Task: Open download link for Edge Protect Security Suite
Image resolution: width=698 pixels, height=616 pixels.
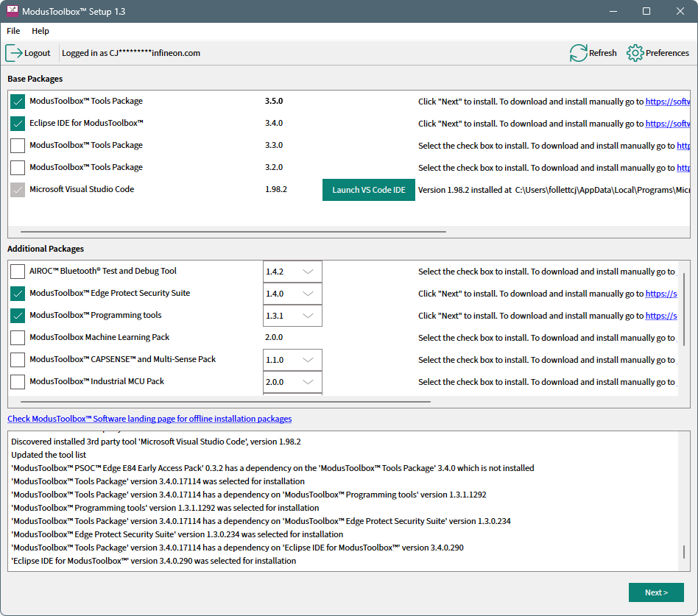Action: click(661, 294)
